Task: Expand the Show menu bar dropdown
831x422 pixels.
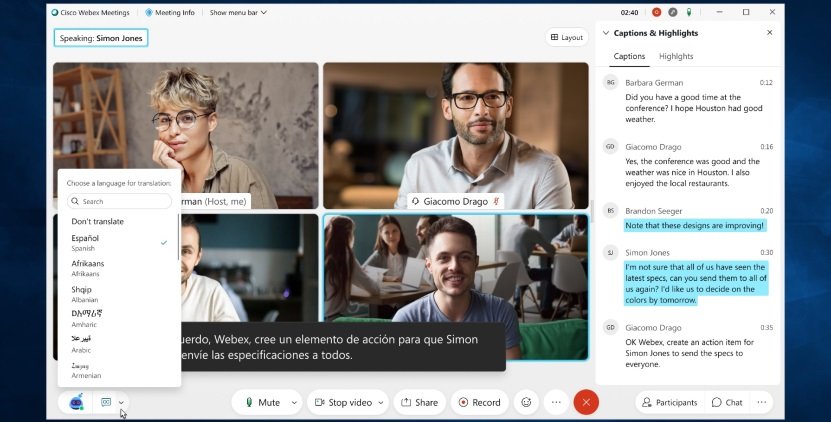Action: (238, 12)
